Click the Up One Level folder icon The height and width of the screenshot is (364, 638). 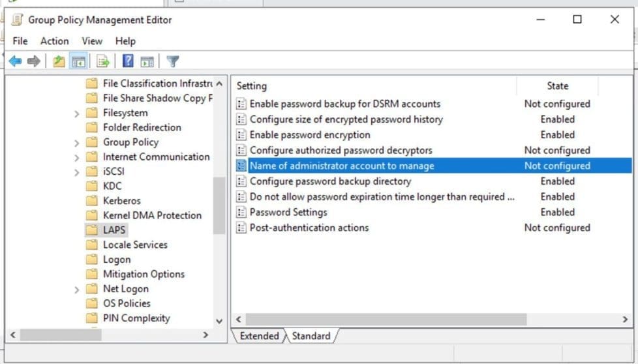[59, 61]
